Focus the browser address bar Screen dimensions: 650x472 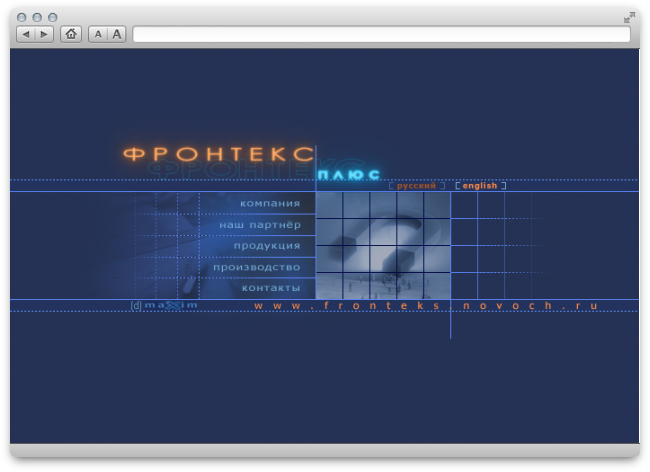[381, 34]
